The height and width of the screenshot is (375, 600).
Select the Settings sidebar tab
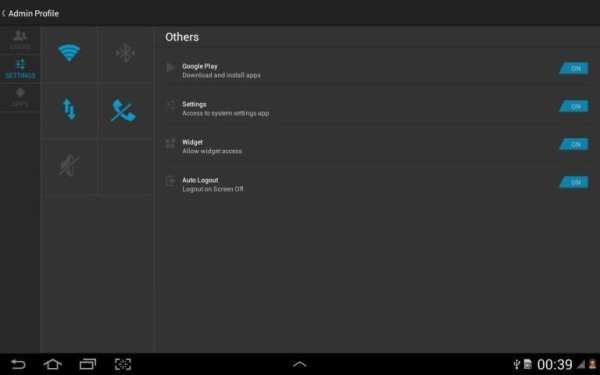[20, 68]
